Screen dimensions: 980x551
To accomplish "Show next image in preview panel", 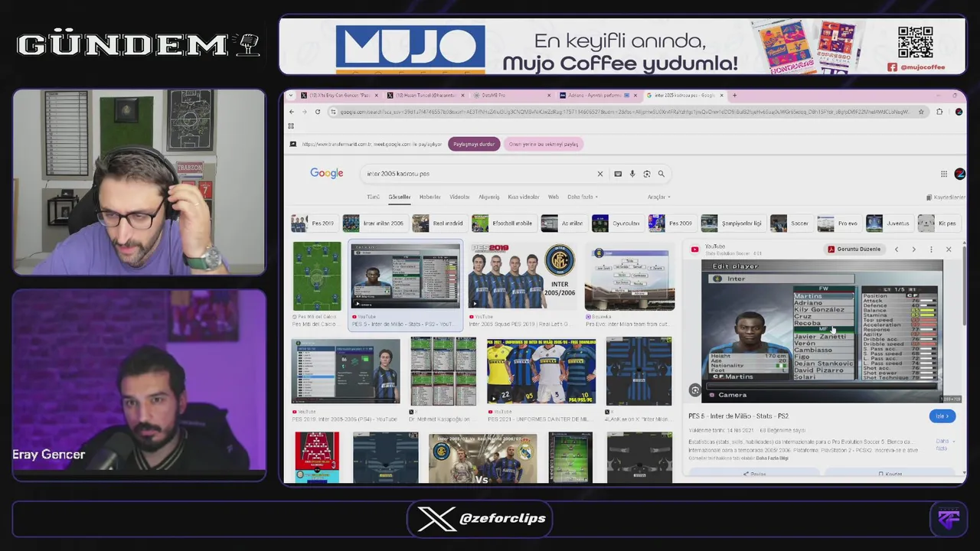I will pos(913,249).
